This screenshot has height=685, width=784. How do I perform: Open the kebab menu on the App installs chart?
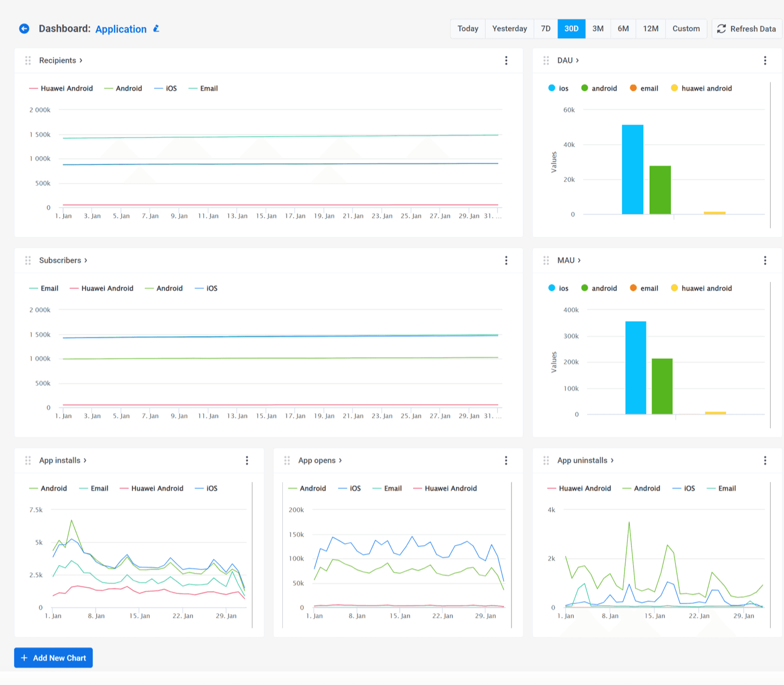click(x=247, y=460)
